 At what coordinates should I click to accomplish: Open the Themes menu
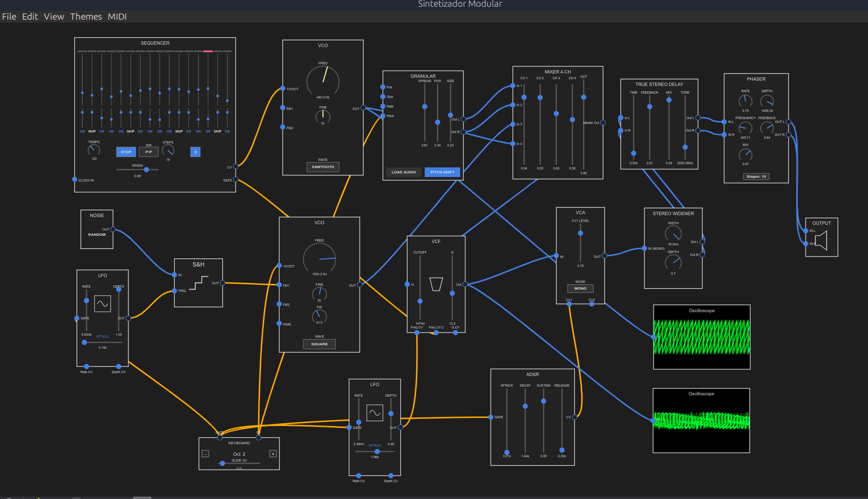pyautogui.click(x=86, y=16)
